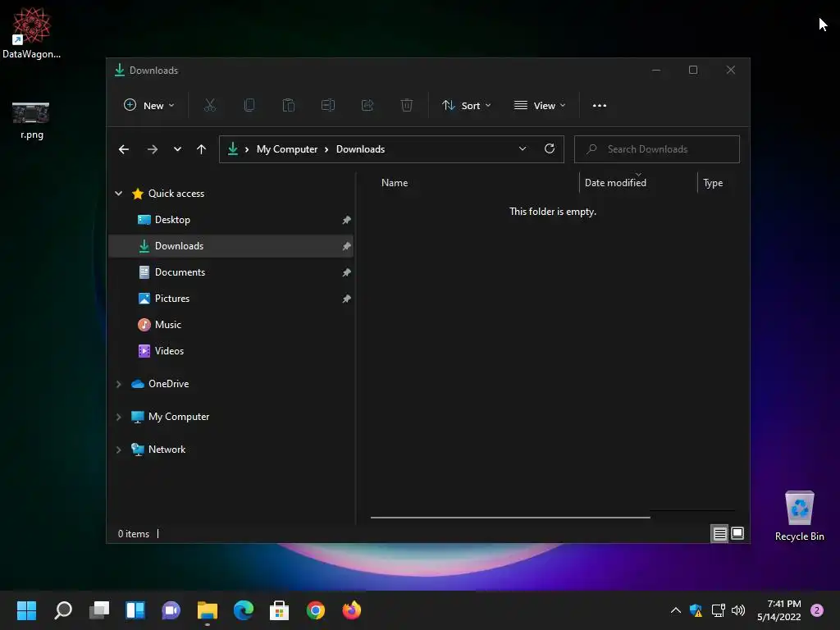
Task: Click the Network label in the sidebar
Action: coord(167,450)
